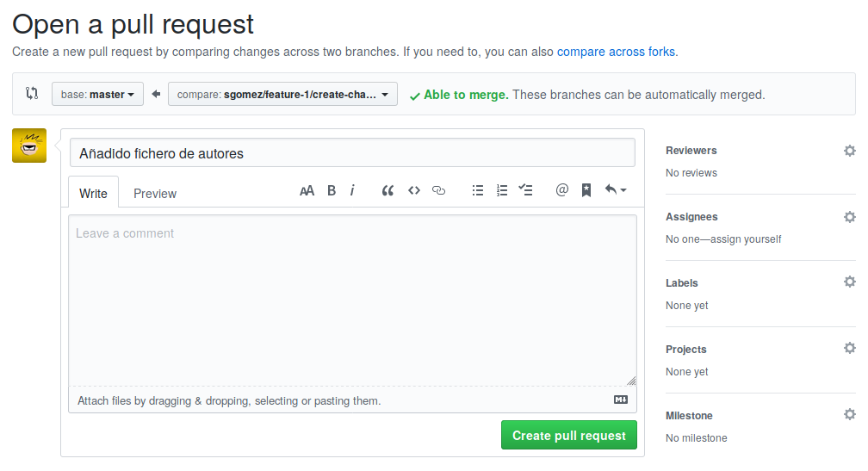868x471 pixels.
Task: Click the attach files drop area text
Action: tap(229, 400)
